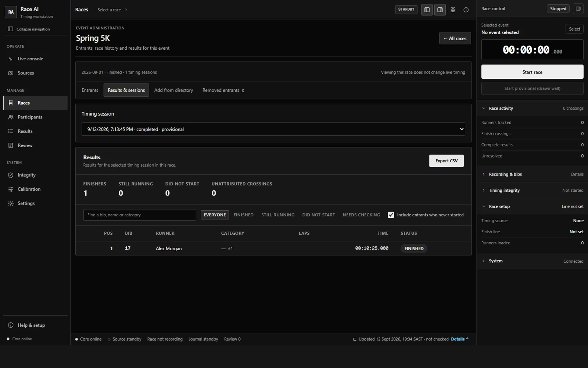Filter results by EVERYONE

click(x=215, y=215)
